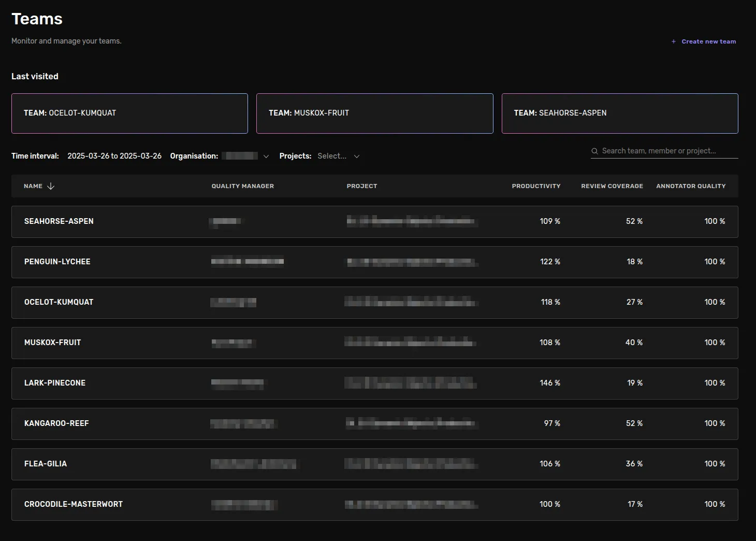Screen dimensions: 756x541
Task: Open the PENGUIN-LYCHEE team row
Action: tap(374, 262)
